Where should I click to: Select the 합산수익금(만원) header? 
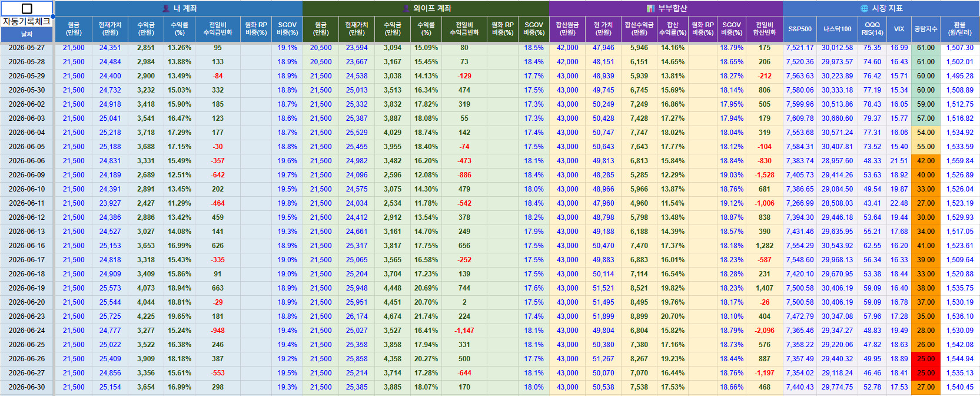pyautogui.click(x=639, y=29)
